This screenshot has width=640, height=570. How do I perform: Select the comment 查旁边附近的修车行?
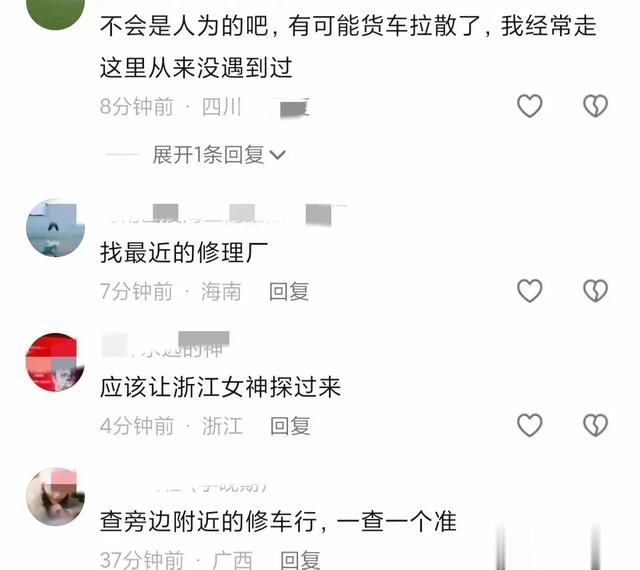[x=209, y=521]
